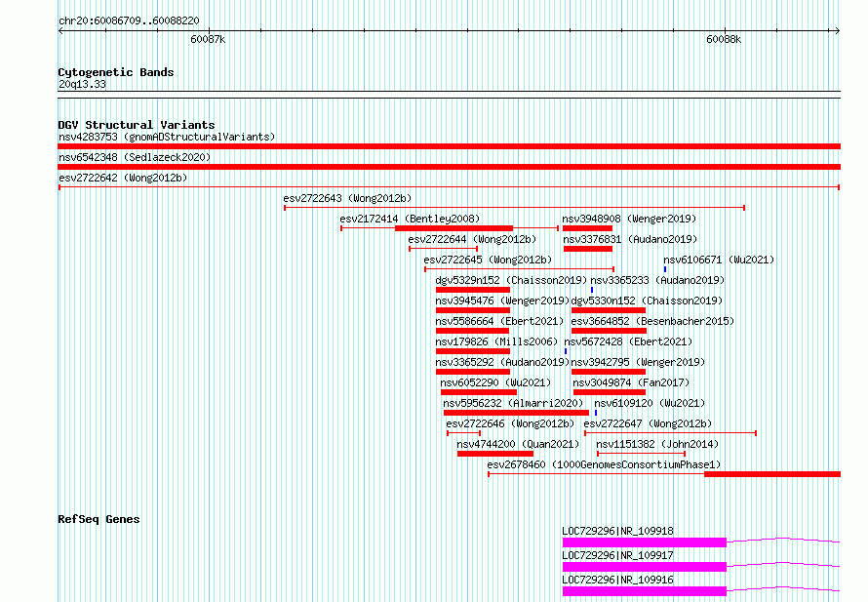Select the nsv179826 Mills2006 label

(x=496, y=341)
